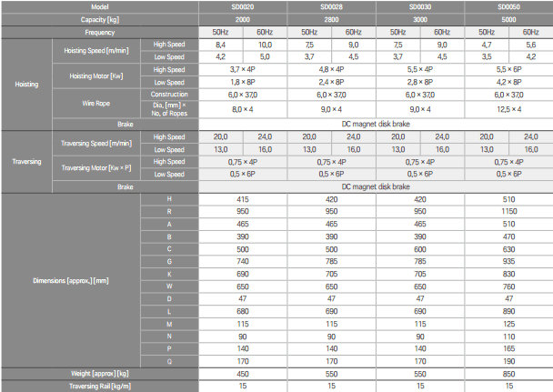Screen dimensions: 553x392
Task: Click SD0050 R dimension value 1150
Action: tap(509, 212)
